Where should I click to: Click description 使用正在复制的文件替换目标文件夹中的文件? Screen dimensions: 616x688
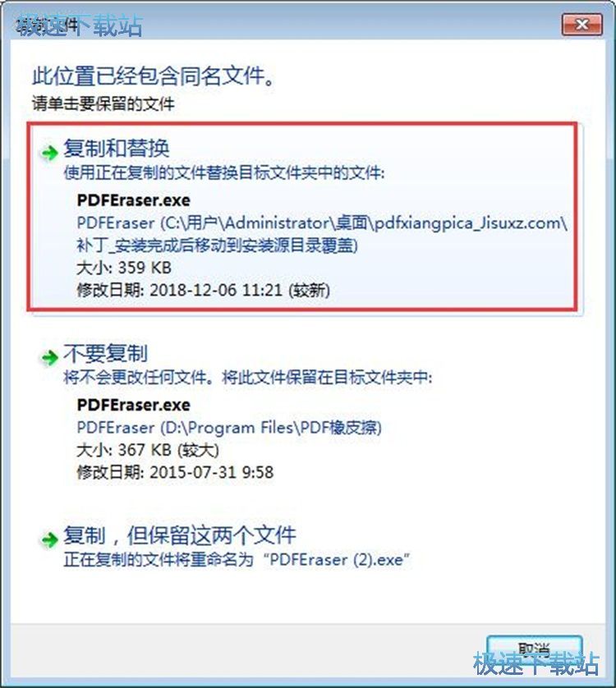pyautogui.click(x=224, y=173)
